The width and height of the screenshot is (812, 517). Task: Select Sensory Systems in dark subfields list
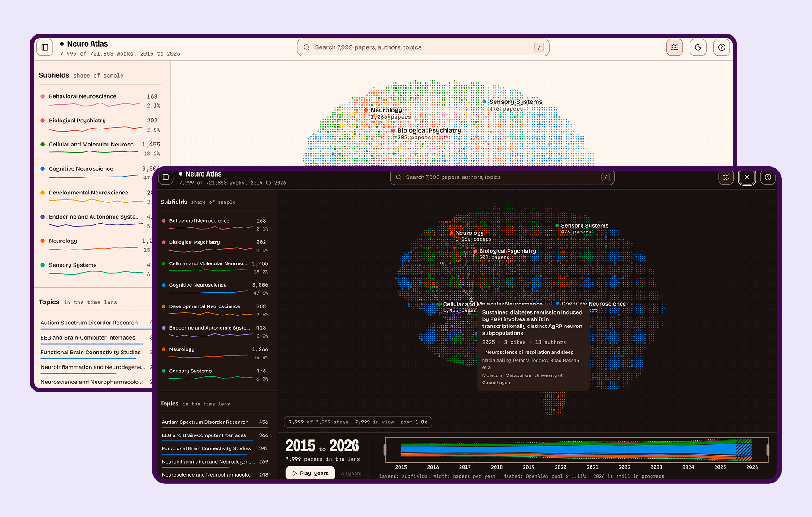point(215,375)
